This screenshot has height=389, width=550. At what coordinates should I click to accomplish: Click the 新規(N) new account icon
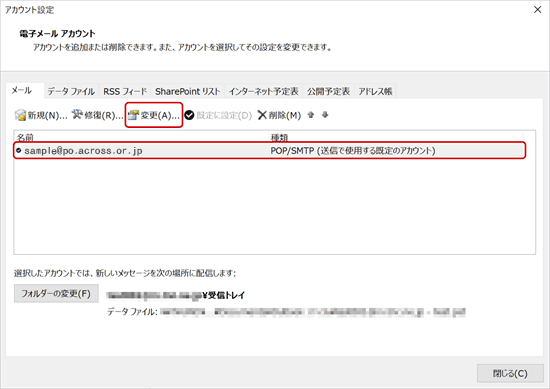[20, 115]
